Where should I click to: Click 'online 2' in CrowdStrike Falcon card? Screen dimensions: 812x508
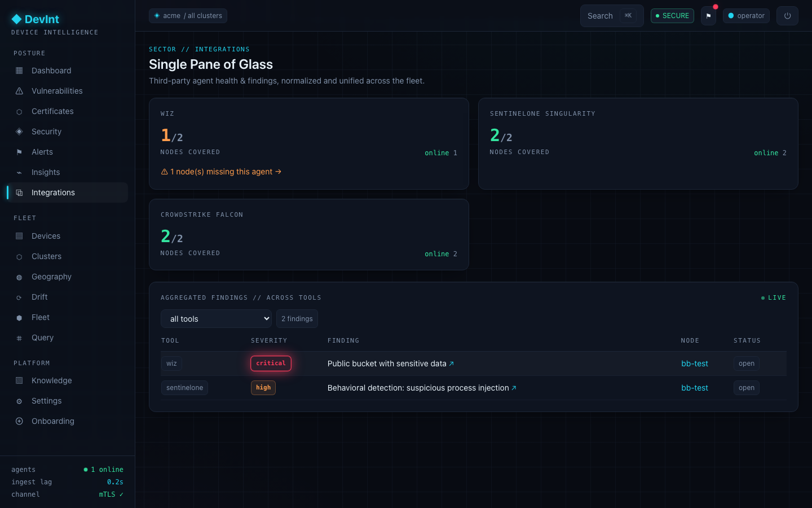coord(441,254)
